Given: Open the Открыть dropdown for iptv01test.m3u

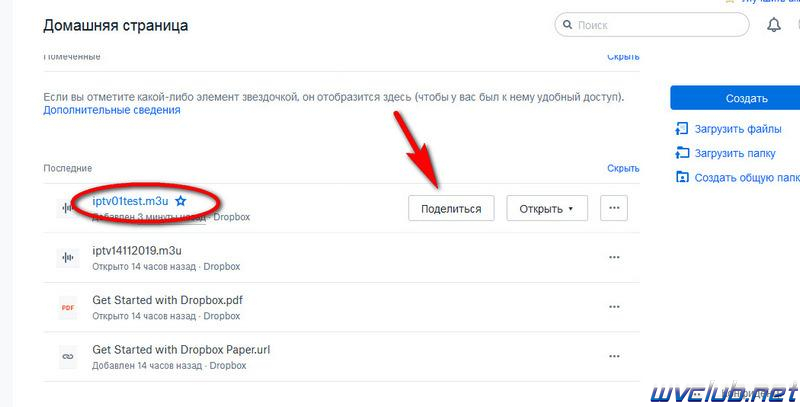Looking at the screenshot, I should click(546, 208).
